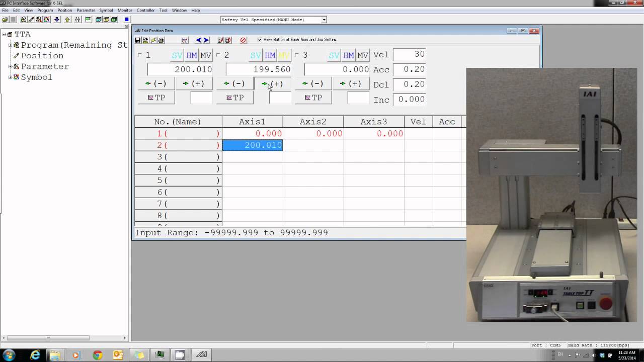Click the Windows Start button
Image resolution: width=644 pixels, height=362 pixels.
click(x=9, y=355)
